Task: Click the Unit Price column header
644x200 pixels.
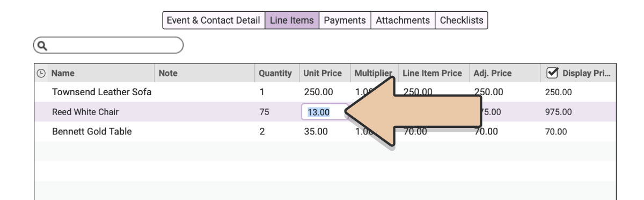Action: (x=323, y=73)
